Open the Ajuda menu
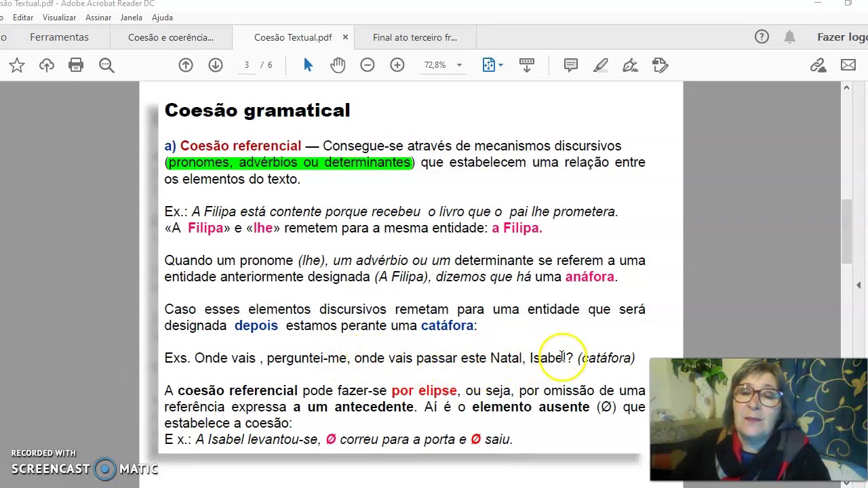868x488 pixels. [x=162, y=18]
